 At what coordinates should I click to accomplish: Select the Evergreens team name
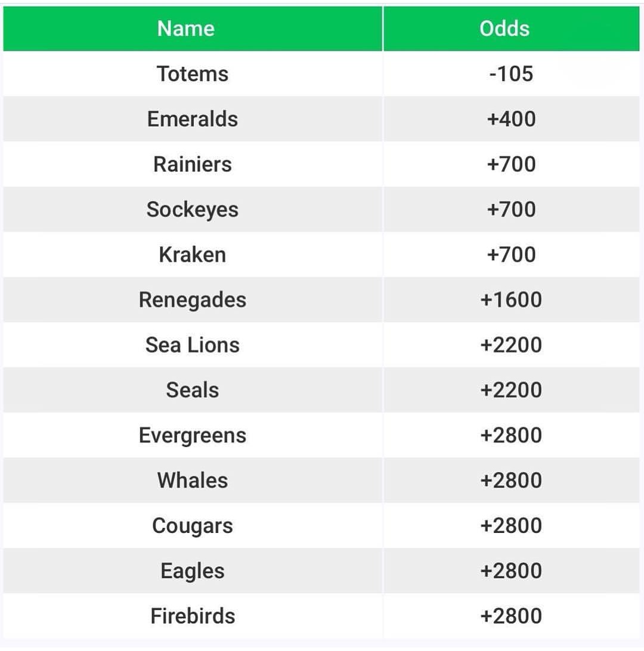point(193,436)
